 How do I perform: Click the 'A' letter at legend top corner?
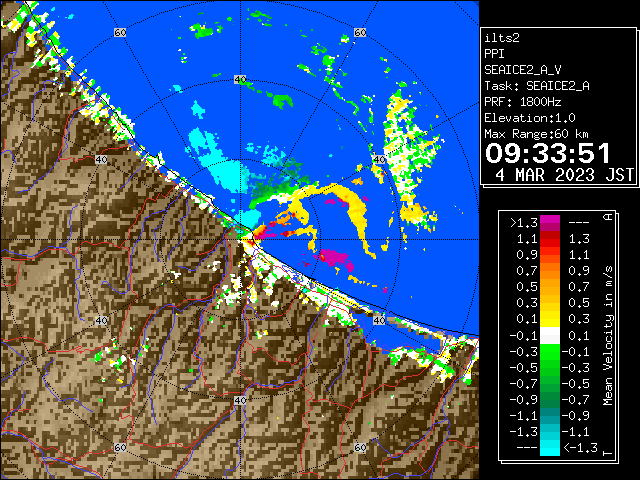pyautogui.click(x=608, y=217)
